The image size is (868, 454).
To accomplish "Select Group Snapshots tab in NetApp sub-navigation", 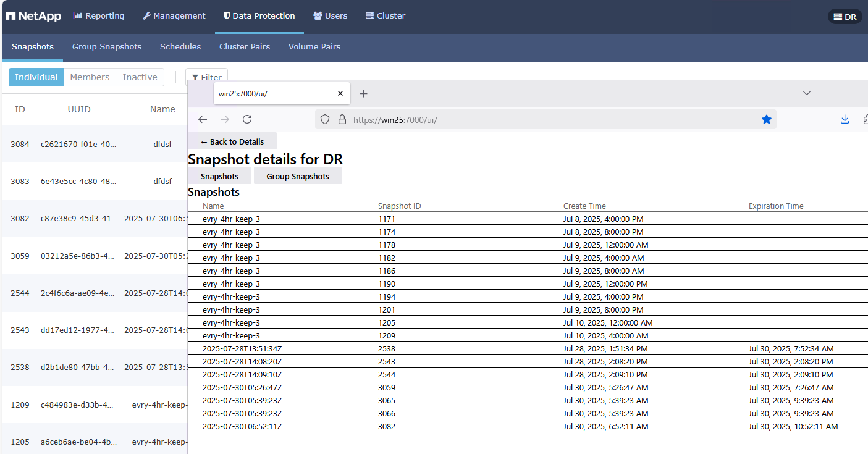I will click(x=107, y=47).
